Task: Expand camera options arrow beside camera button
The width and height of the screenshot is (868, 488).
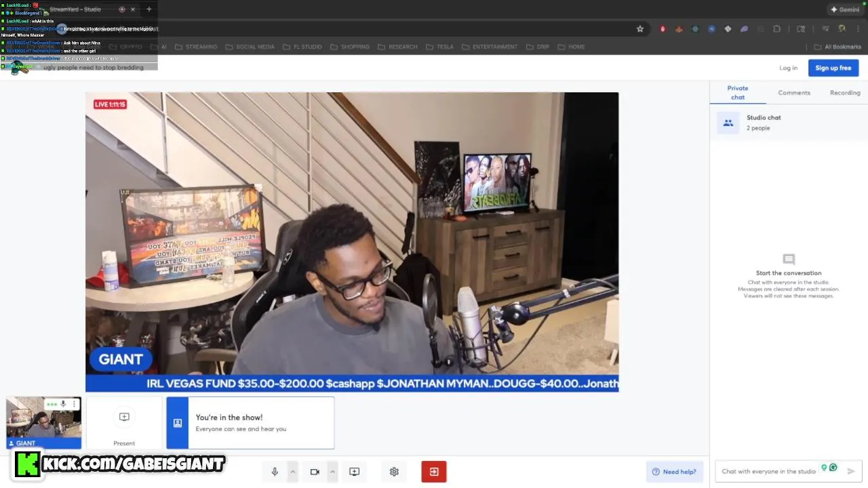Action: click(x=332, y=472)
